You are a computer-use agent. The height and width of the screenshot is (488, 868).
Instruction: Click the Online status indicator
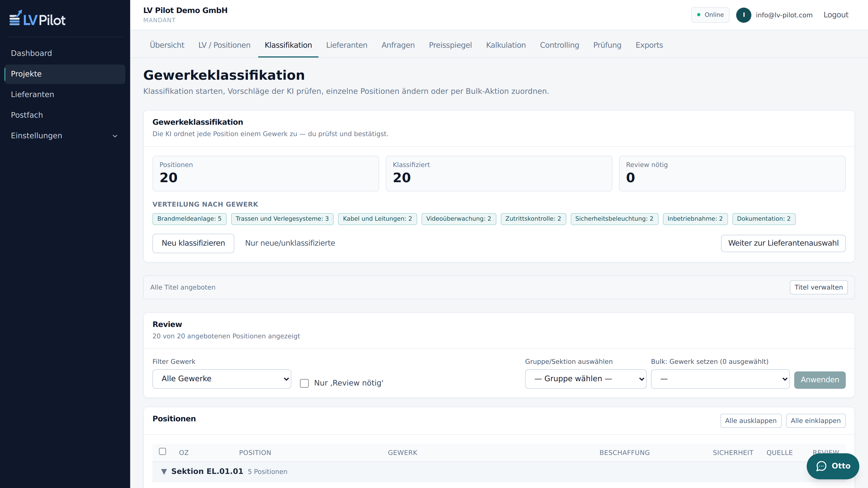(710, 15)
